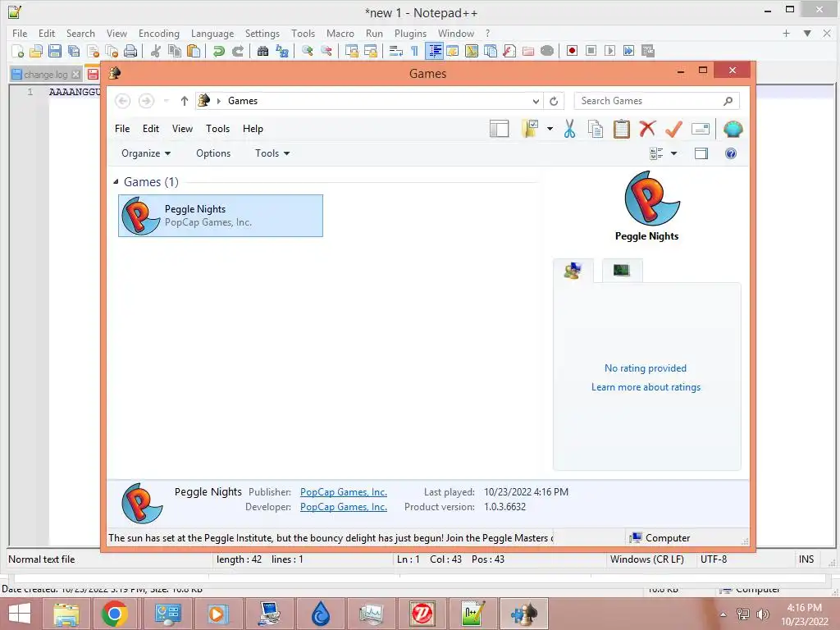Viewport: 840px width, 630px height.
Task: Click Zoom In icon in Notepad++ toolbar
Action: pos(307,51)
